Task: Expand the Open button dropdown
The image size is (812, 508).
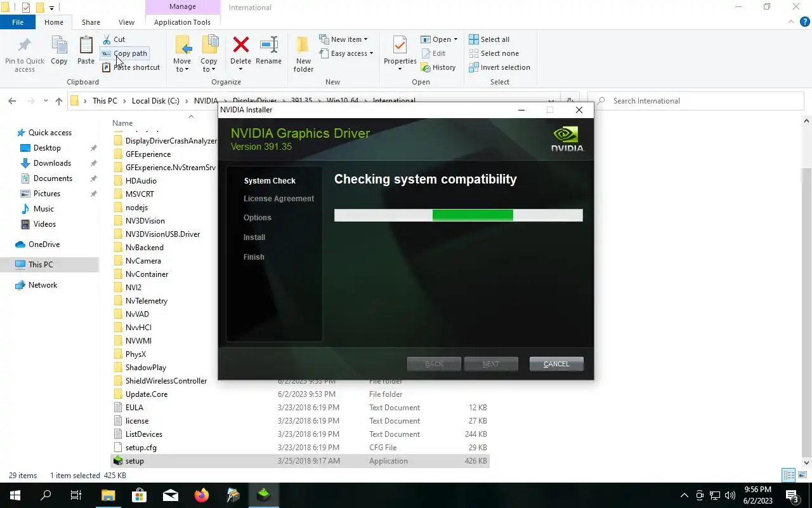Action: tap(455, 39)
